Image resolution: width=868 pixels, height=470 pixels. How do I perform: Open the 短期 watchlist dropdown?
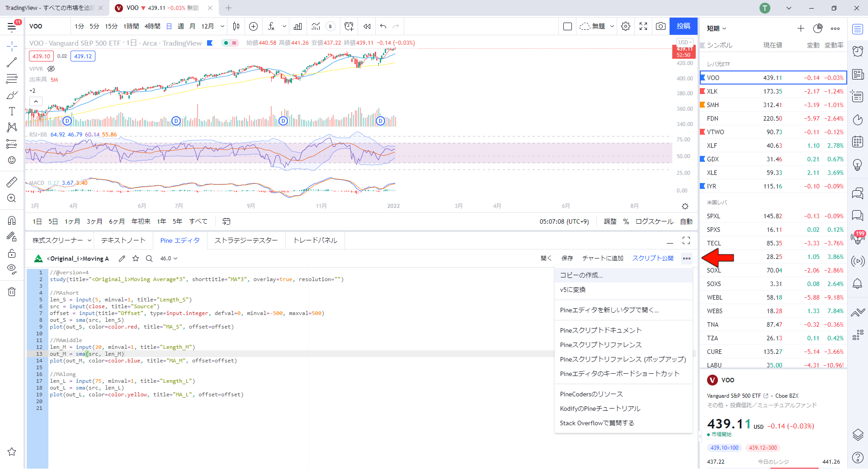pyautogui.click(x=717, y=28)
